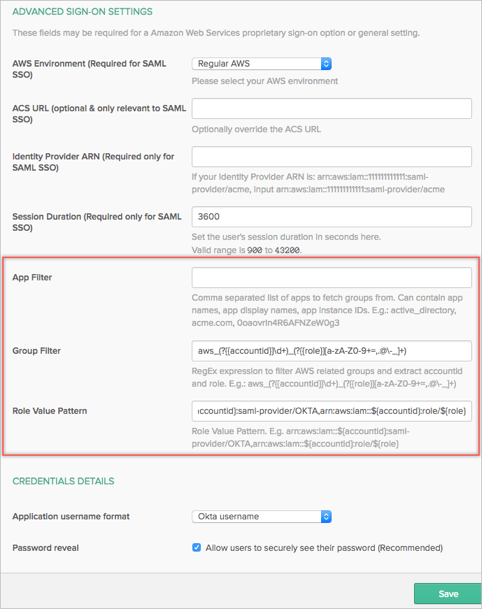Image resolution: width=482 pixels, height=609 pixels.
Task: Click the 'App Filter' label
Action: pyautogui.click(x=32, y=277)
